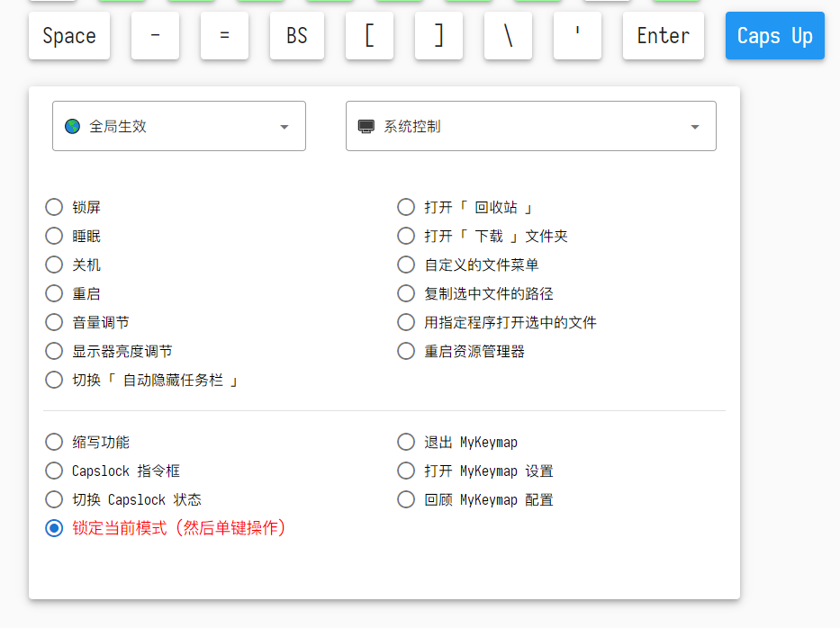Image resolution: width=840 pixels, height=628 pixels.
Task: Enable 切换「自动隐藏任务栏」option
Action: click(54, 380)
